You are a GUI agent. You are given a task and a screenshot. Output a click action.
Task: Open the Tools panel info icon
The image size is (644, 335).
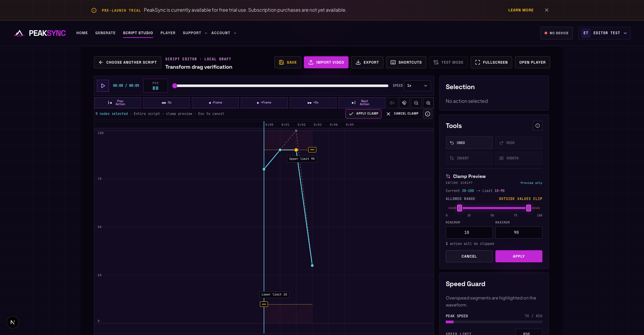[538, 126]
